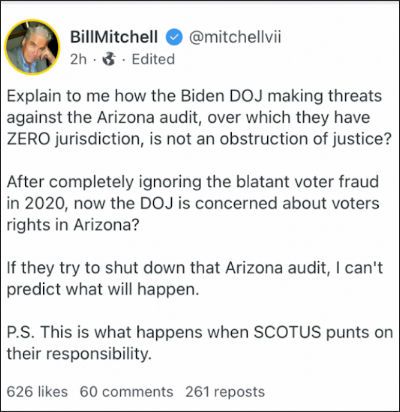Viewport: 400px width, 412px height.
Task: Click the 2h post timestamp
Action: pyautogui.click(x=78, y=59)
